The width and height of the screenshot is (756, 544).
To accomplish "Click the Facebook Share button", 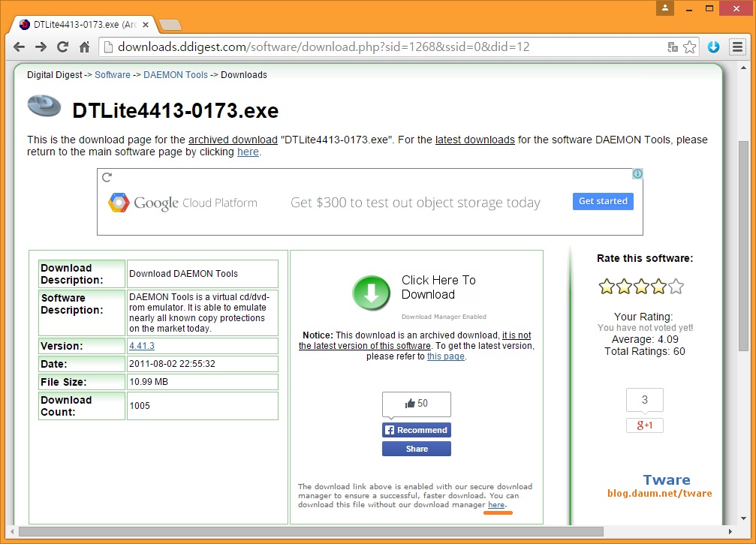I will point(417,449).
